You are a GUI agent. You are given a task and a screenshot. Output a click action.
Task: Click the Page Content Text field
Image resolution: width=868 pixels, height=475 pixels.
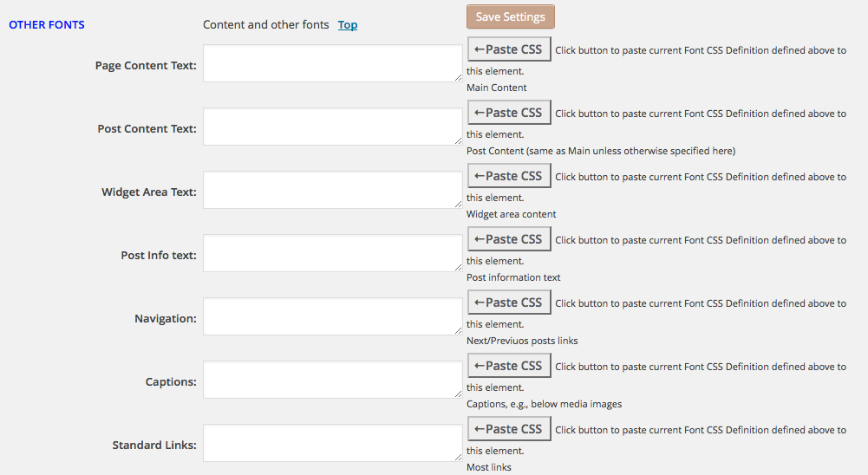coord(332,63)
